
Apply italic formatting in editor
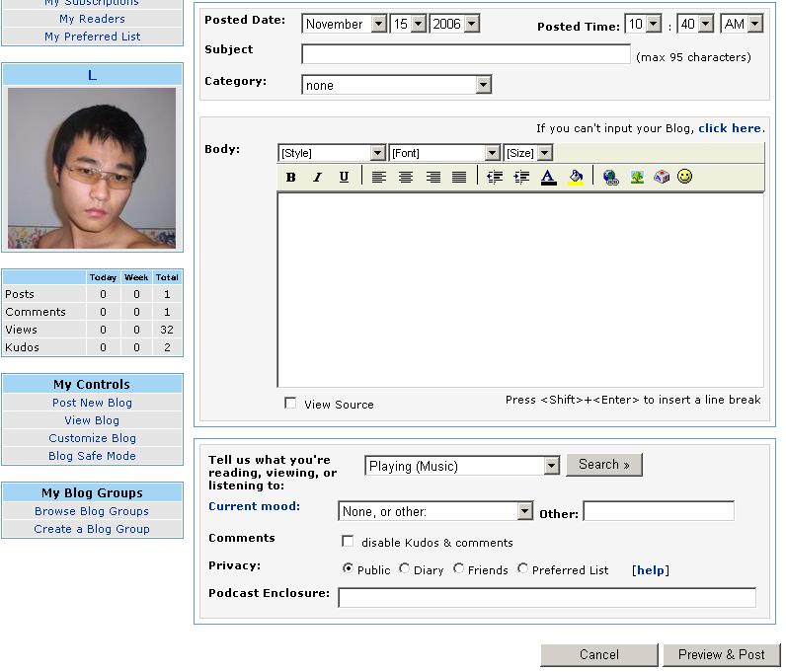(317, 177)
